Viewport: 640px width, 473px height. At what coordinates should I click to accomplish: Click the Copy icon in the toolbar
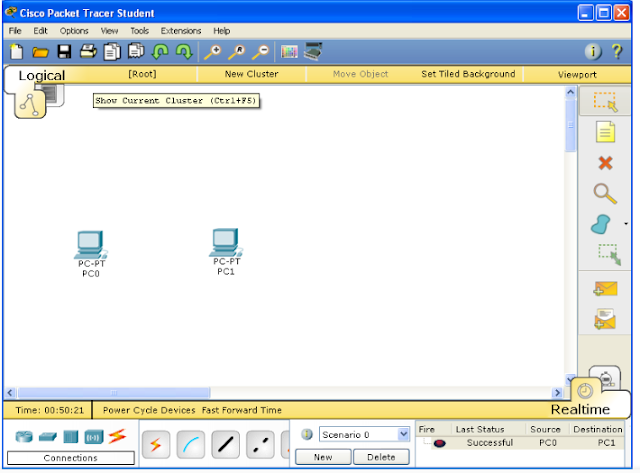point(112,52)
